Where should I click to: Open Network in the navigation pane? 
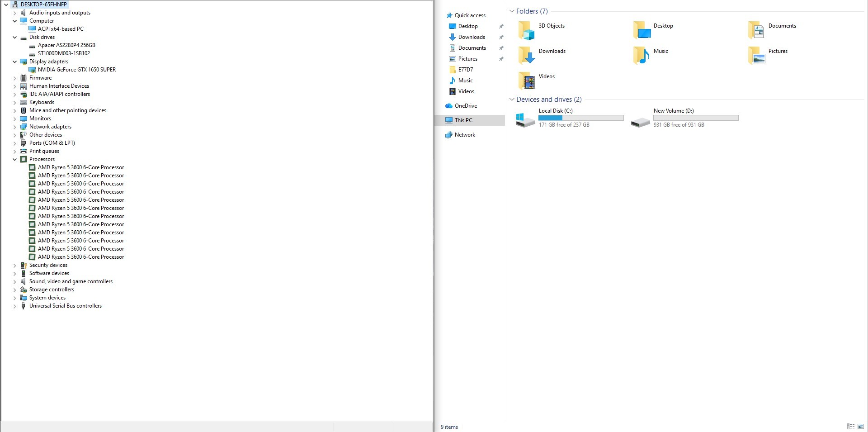tap(465, 135)
